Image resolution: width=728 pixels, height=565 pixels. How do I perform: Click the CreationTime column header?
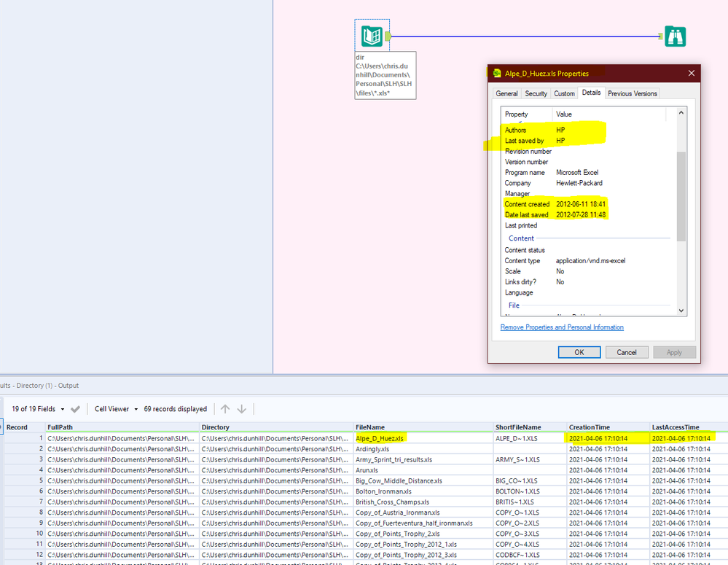point(608,427)
